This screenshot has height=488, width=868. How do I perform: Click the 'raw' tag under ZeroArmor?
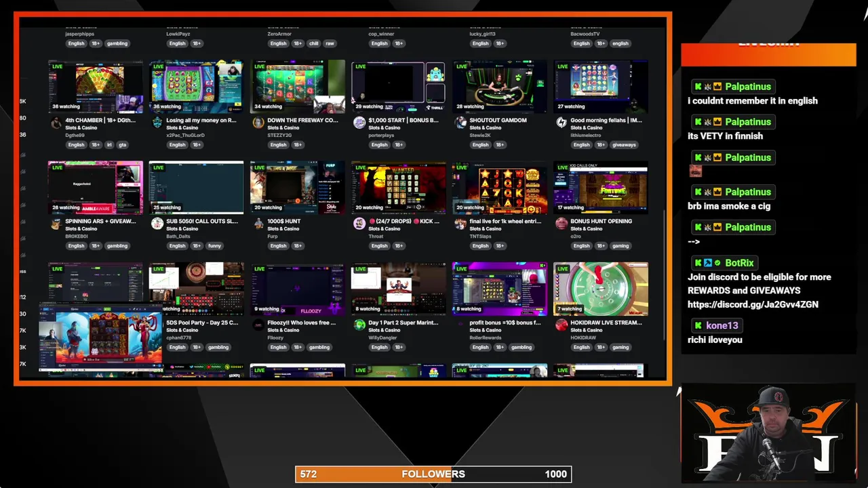tap(330, 43)
